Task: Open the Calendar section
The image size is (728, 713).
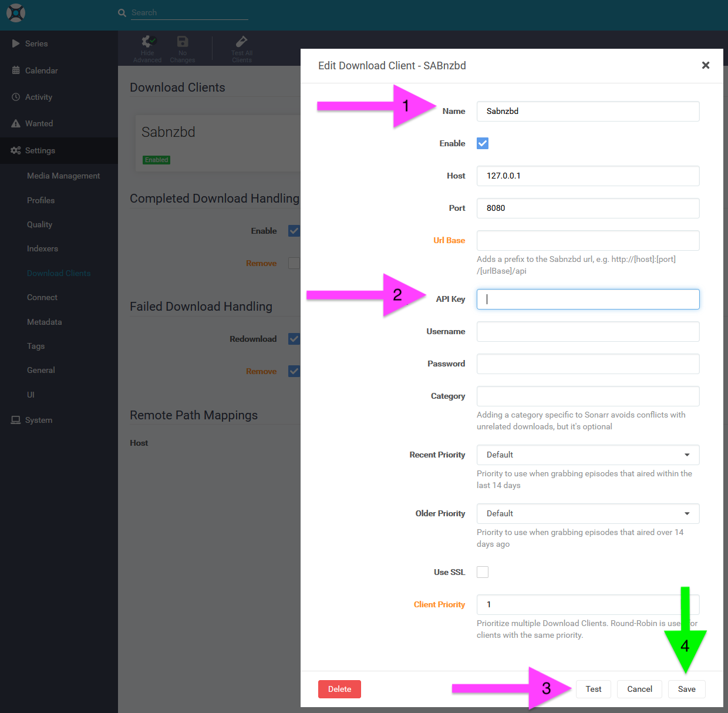Action: tap(41, 70)
